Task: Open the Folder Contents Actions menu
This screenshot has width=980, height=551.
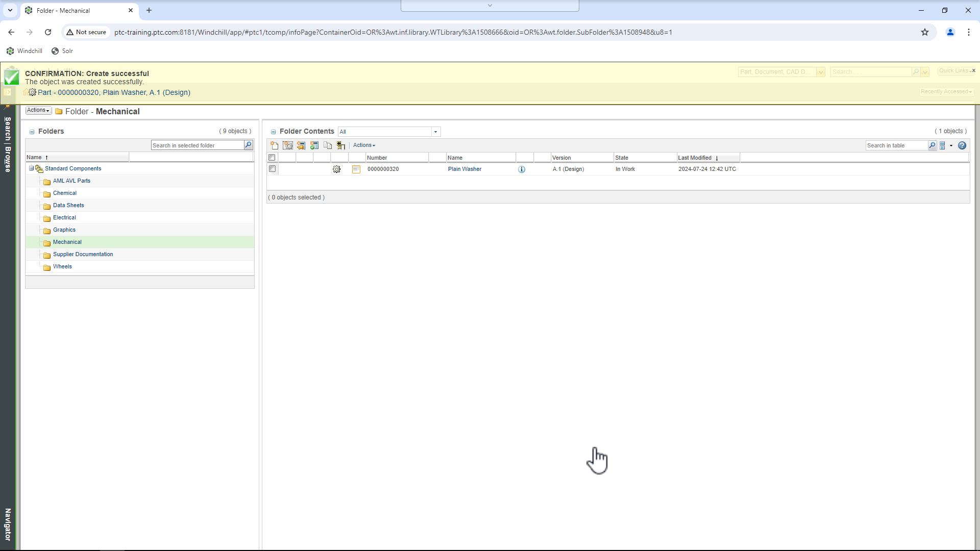Action: pyautogui.click(x=364, y=145)
